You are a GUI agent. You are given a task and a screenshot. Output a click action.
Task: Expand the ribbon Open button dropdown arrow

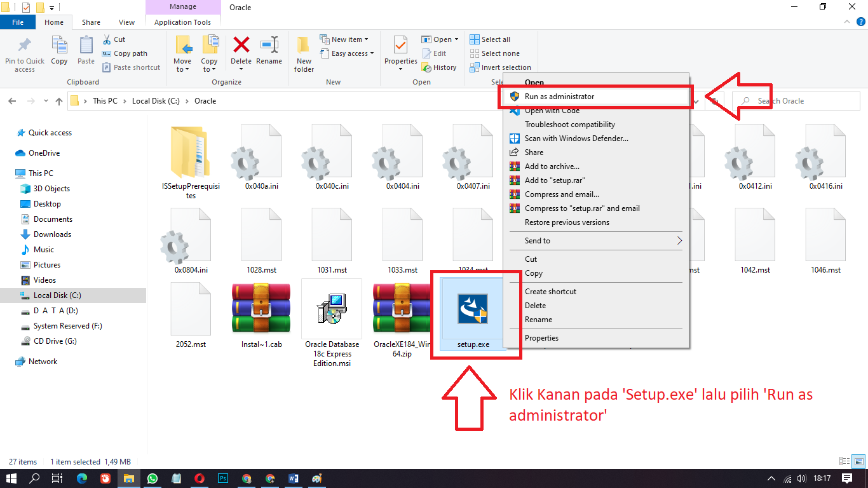pos(456,39)
